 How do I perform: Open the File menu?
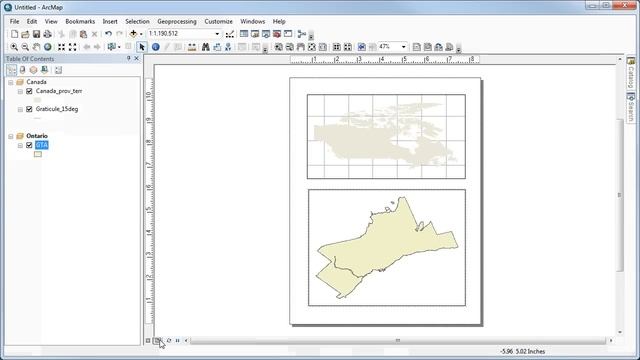14,21
